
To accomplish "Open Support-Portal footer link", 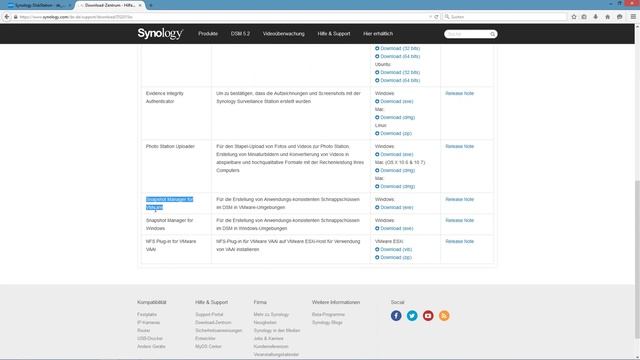I will [209, 314].
